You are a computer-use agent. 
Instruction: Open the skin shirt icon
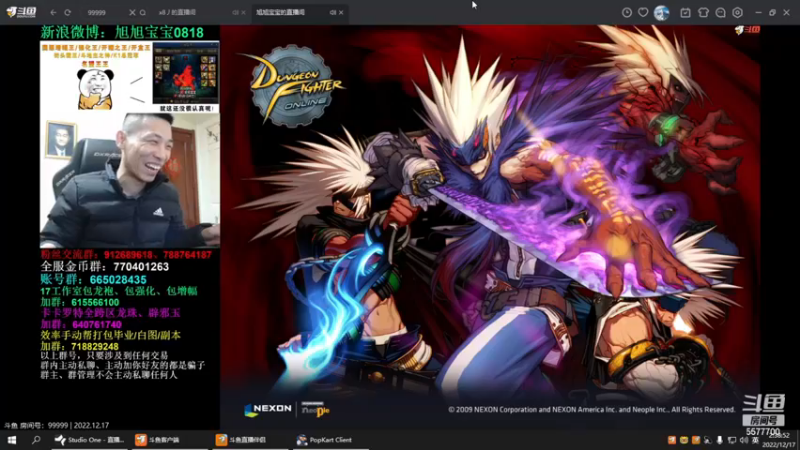[703, 12]
